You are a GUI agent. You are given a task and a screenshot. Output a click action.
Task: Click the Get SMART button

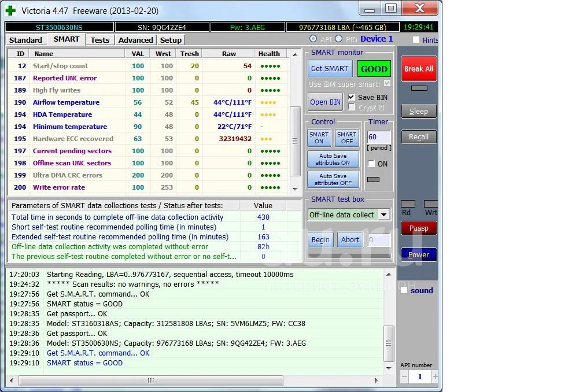point(330,68)
